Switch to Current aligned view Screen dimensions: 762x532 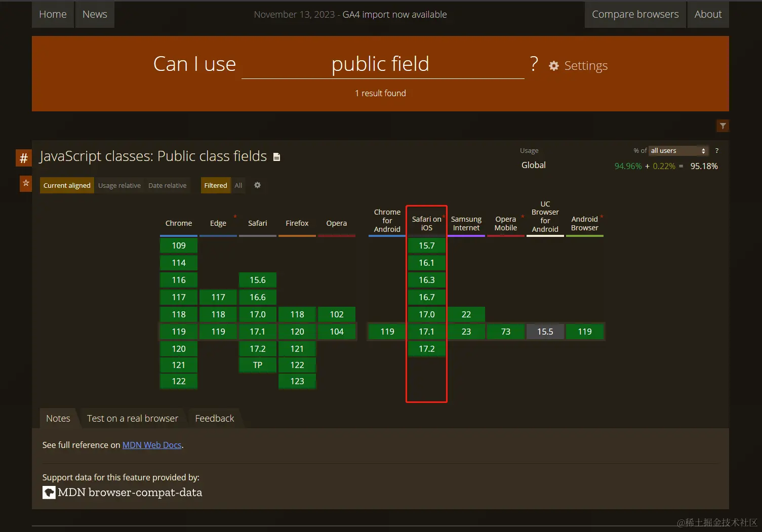tap(67, 185)
